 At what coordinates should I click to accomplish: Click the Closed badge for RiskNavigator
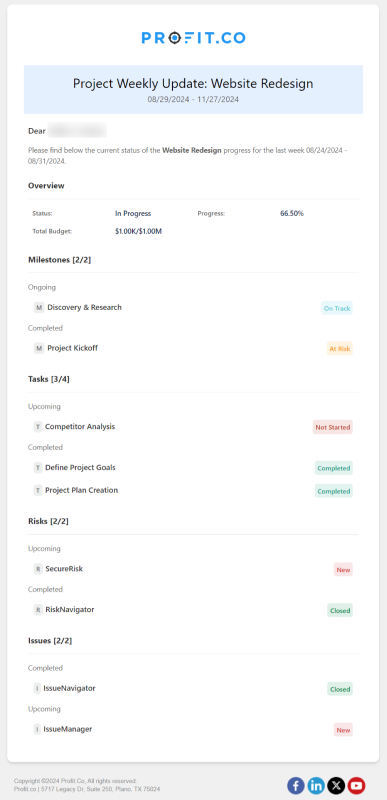click(340, 610)
